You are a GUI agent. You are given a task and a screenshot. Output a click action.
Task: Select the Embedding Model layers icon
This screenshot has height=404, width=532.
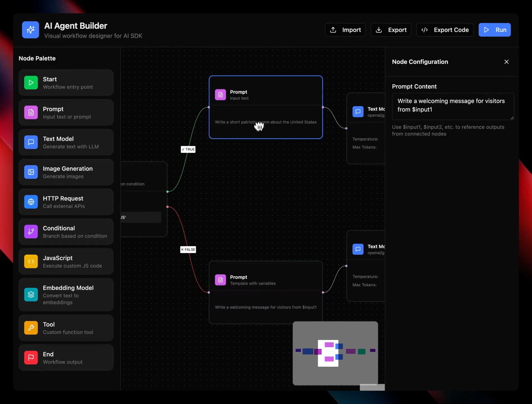click(31, 295)
